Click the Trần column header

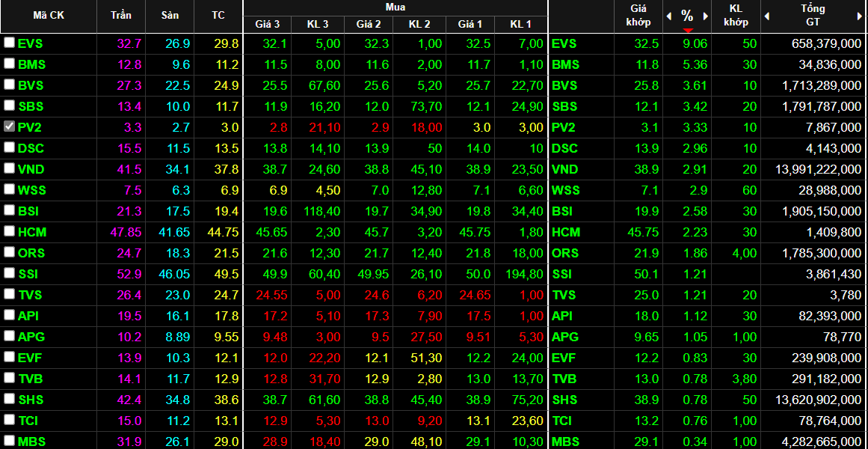click(120, 16)
